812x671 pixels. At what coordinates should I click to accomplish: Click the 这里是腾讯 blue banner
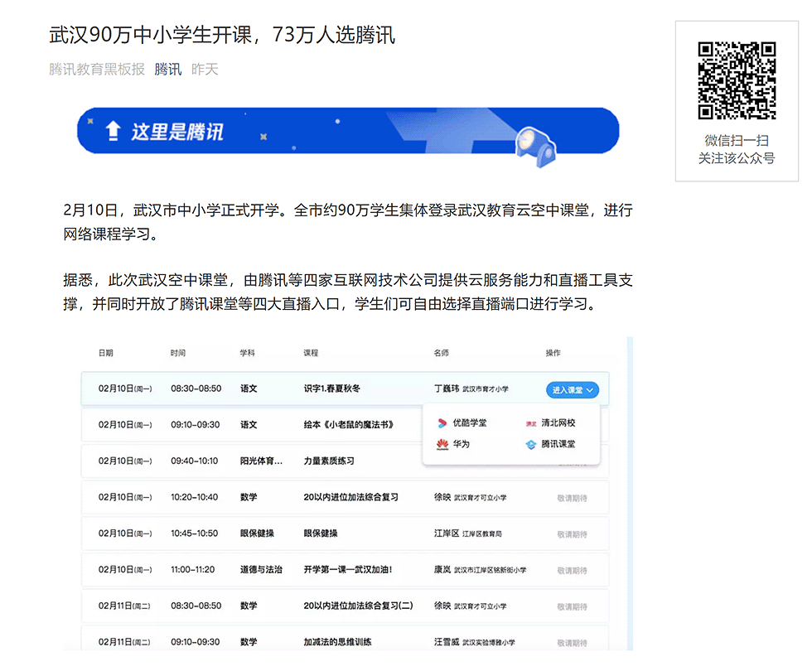(x=348, y=131)
